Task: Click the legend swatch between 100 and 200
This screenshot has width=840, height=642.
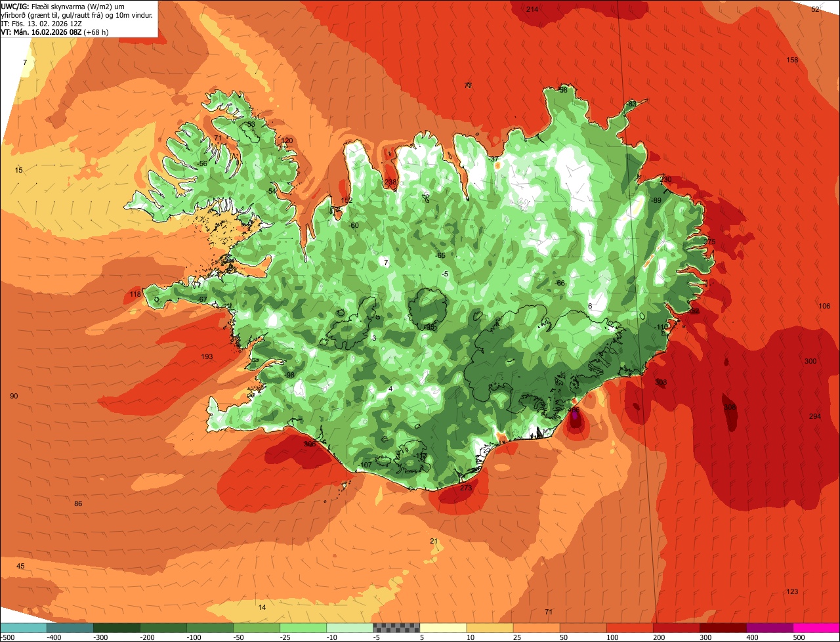Action: coord(629,628)
